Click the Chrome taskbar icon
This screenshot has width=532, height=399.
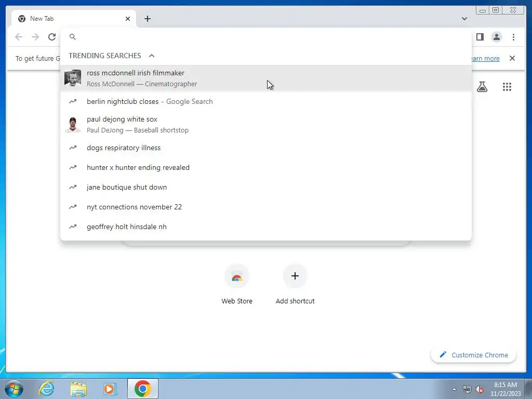tap(142, 389)
